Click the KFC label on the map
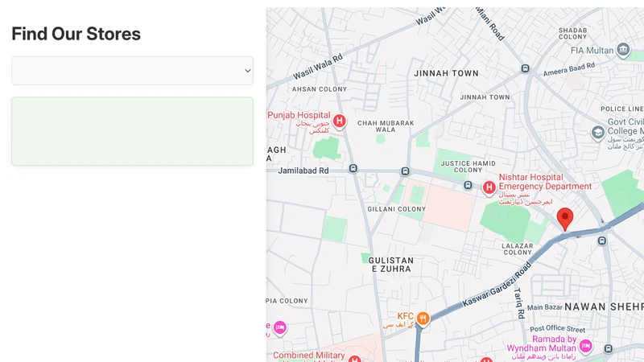Viewport: 644px width, 362px height. coord(406,316)
